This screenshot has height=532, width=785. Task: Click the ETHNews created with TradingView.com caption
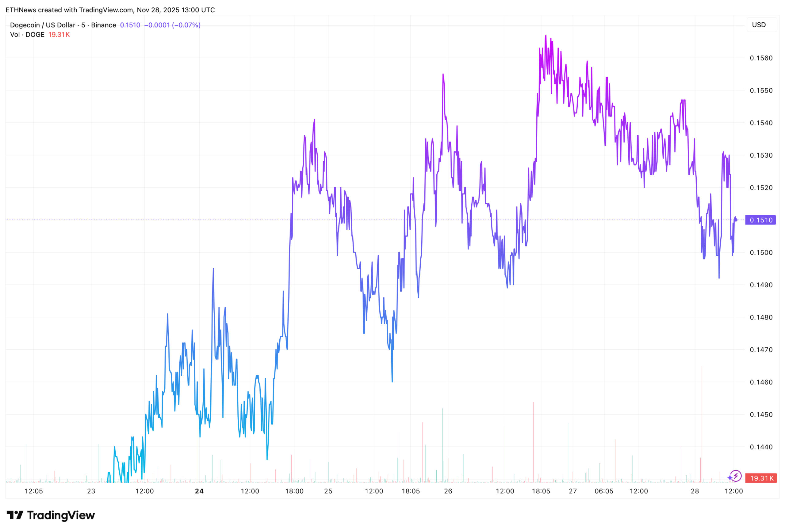coord(110,10)
